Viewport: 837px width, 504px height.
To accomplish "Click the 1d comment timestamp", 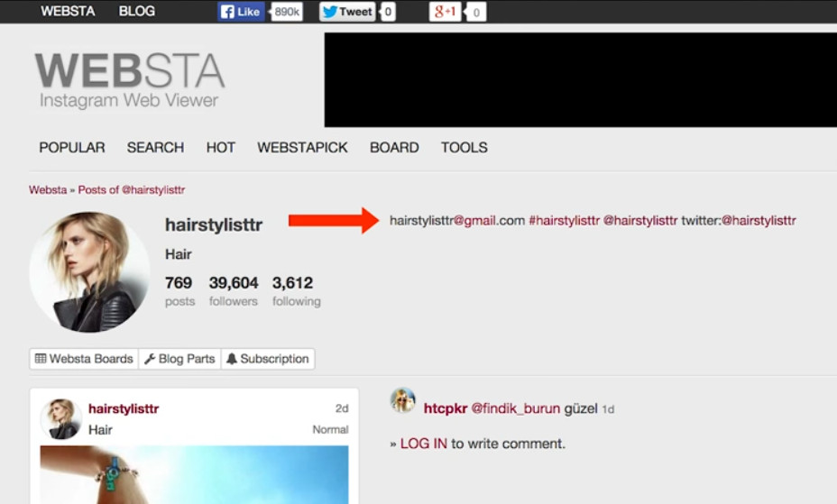I will click(608, 409).
